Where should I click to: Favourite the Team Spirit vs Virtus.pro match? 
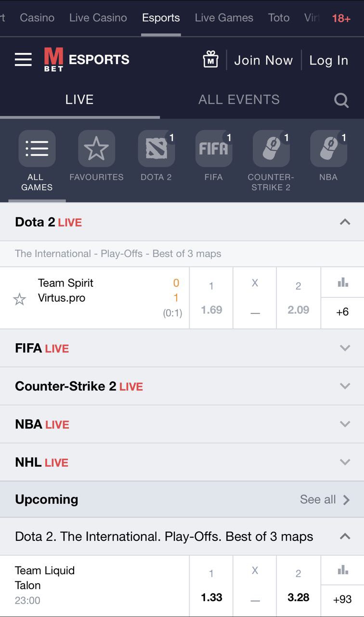tap(19, 299)
